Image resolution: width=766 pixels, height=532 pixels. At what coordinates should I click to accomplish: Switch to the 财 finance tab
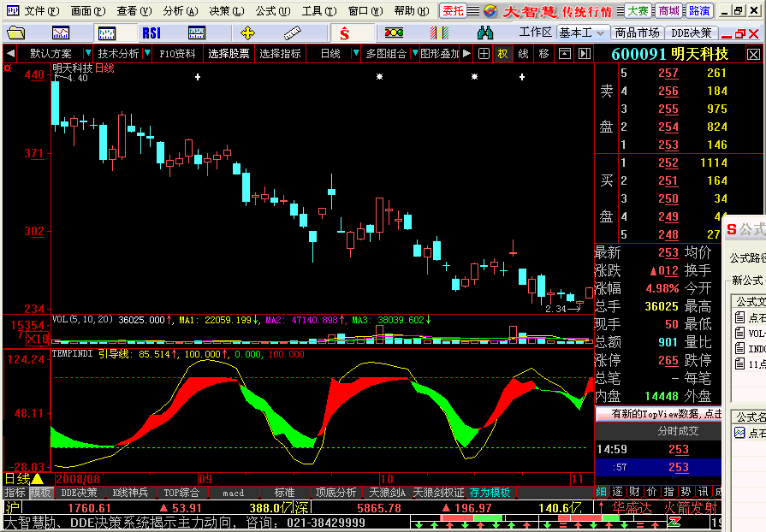[x=635, y=493]
